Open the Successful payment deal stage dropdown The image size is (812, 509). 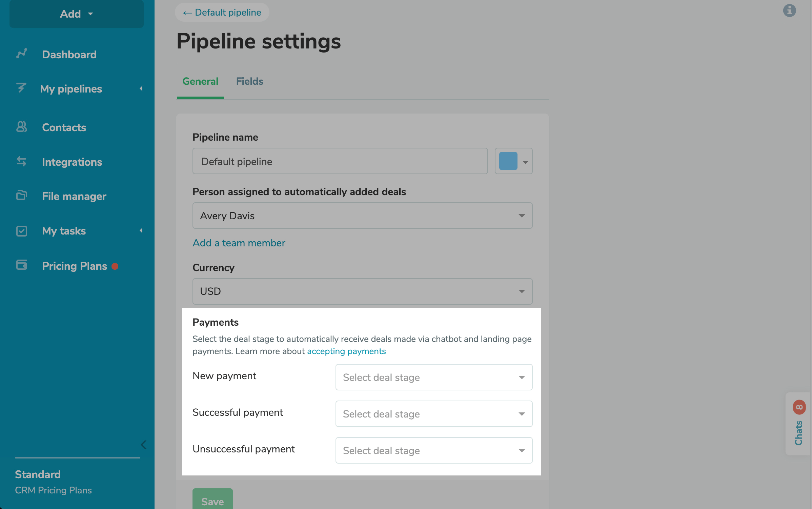tap(433, 414)
